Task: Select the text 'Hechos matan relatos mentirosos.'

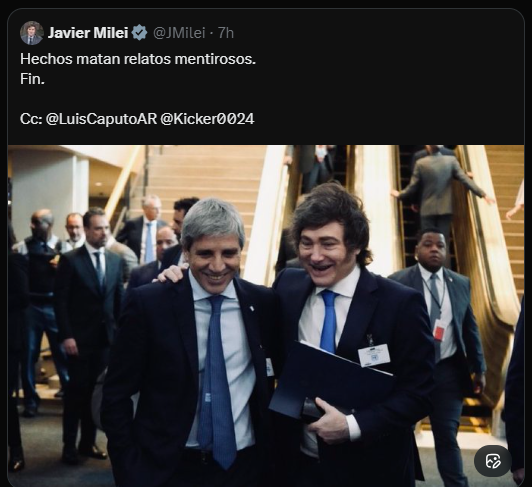Action: 138,59
